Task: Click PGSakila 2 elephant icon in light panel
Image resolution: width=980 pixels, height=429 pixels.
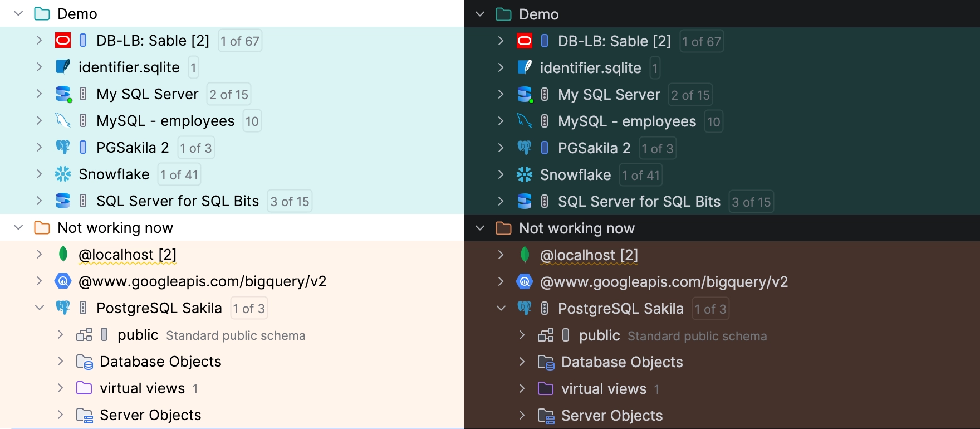Action: tap(63, 147)
